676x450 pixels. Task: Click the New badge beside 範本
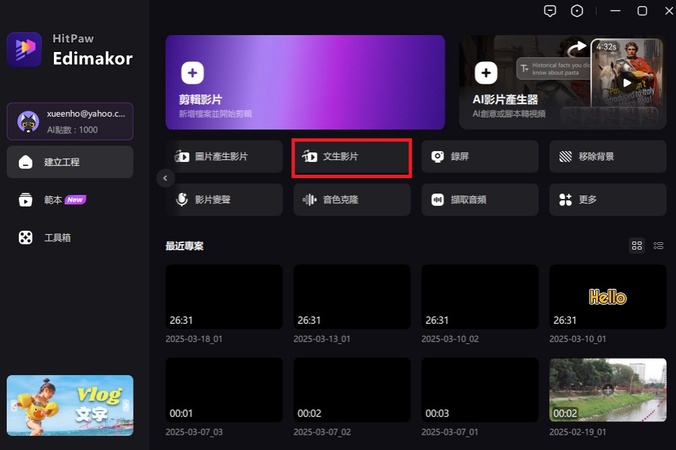tap(75, 200)
